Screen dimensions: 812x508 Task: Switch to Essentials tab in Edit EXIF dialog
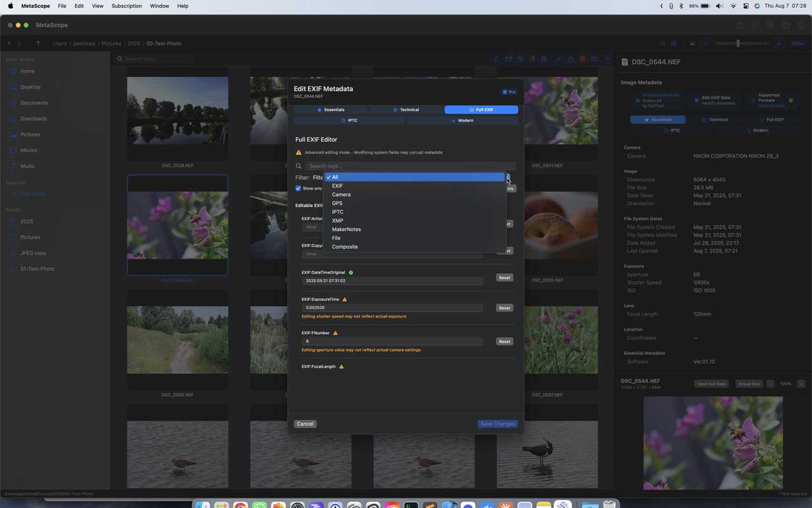click(x=331, y=110)
